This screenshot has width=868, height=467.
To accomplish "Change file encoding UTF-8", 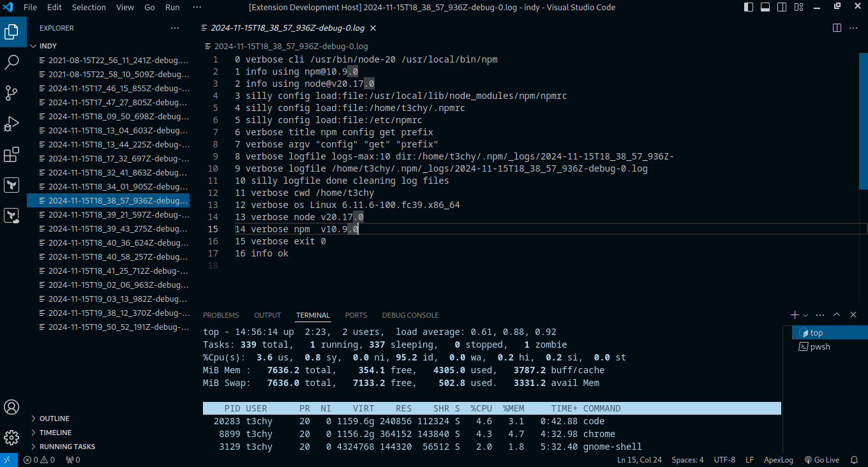I will 724,460.
